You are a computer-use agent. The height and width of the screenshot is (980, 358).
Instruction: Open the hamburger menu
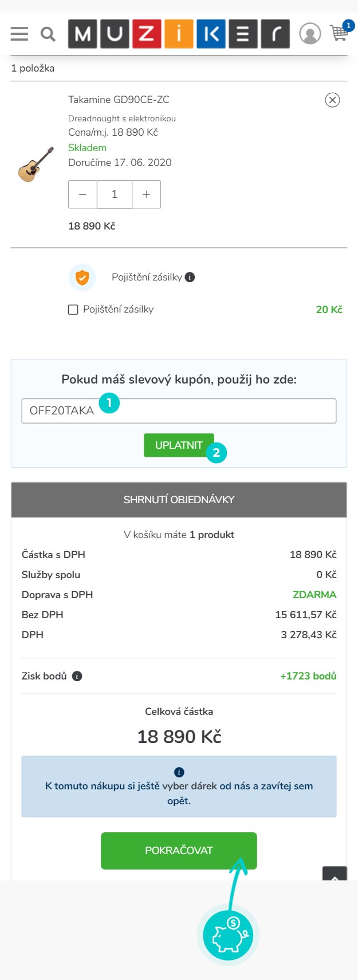tap(19, 34)
